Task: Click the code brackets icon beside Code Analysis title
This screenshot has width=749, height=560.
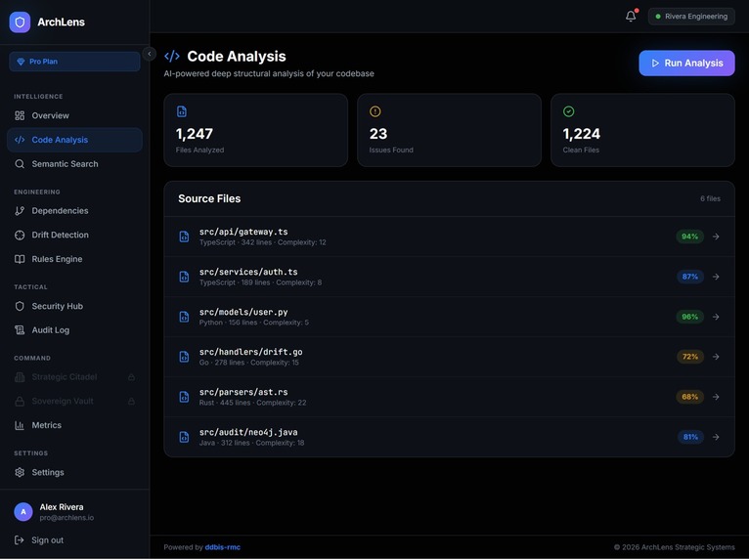Action: pyautogui.click(x=172, y=57)
